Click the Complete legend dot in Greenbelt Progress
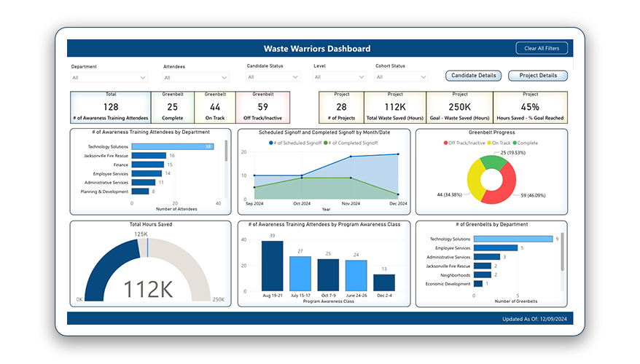Viewport: 640px width, 364px height. click(516, 143)
